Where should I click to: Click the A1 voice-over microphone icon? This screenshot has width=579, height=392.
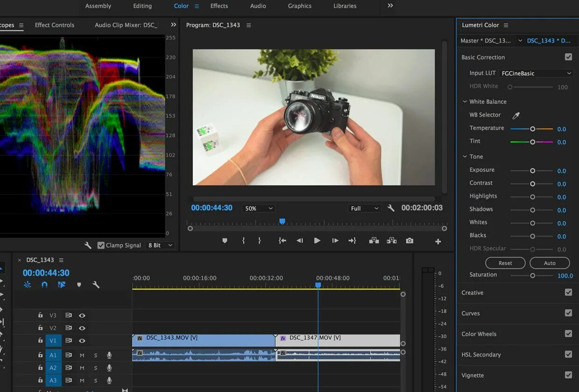point(109,355)
